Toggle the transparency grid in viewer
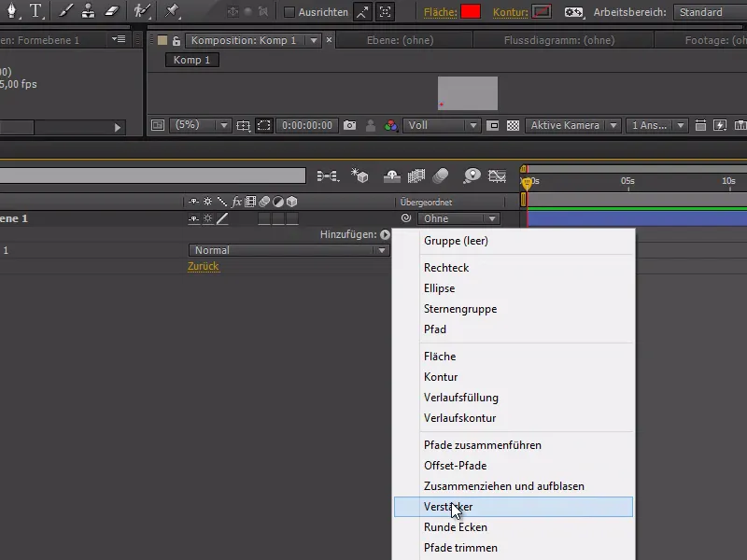Image resolution: width=747 pixels, height=560 pixels. (513, 125)
